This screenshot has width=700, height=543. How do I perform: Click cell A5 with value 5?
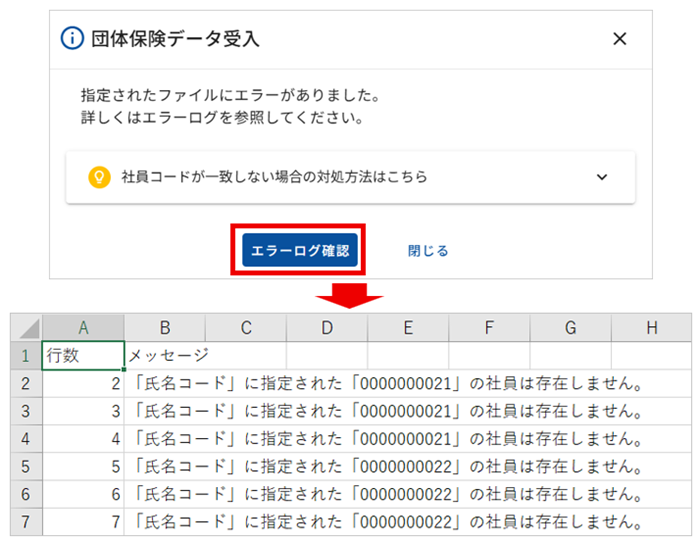coord(83,467)
